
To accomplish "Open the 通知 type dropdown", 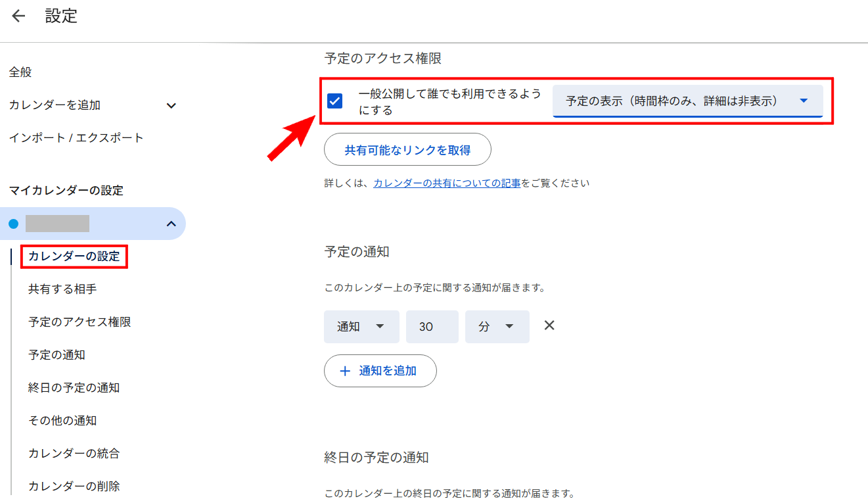I will click(361, 327).
